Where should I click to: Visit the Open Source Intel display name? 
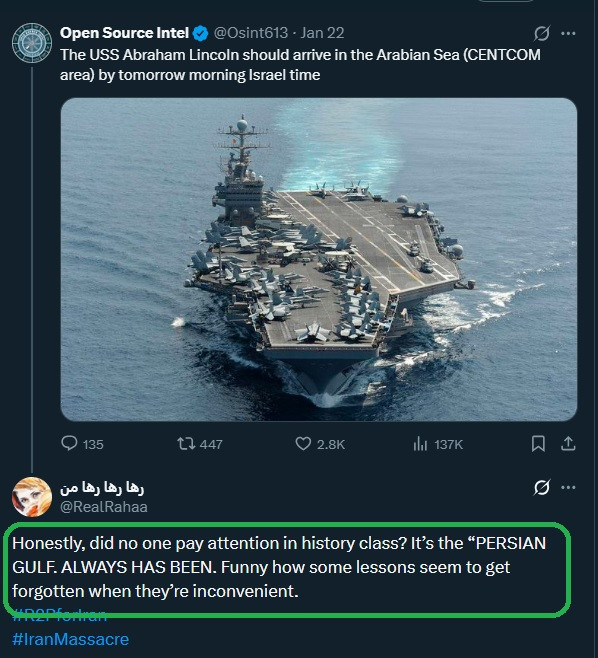point(124,33)
